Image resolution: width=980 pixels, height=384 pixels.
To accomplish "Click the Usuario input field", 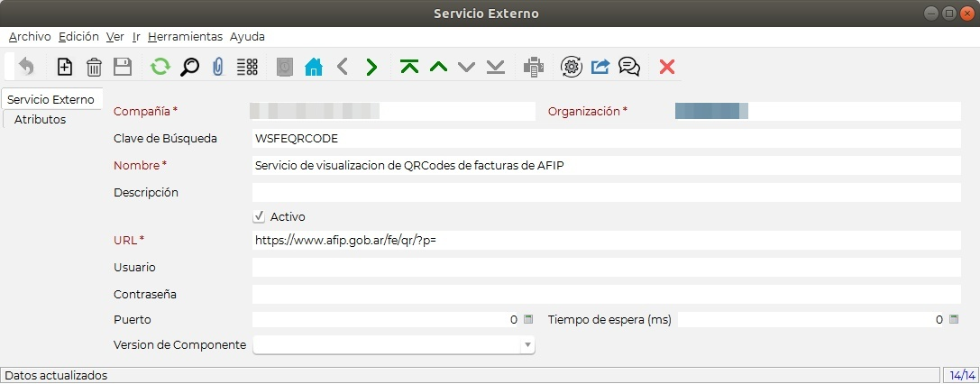I will (x=606, y=267).
